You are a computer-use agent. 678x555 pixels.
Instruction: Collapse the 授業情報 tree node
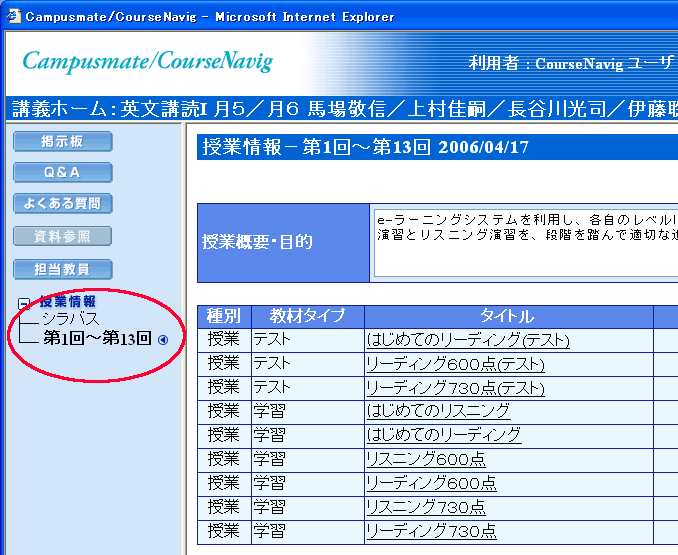[24, 303]
